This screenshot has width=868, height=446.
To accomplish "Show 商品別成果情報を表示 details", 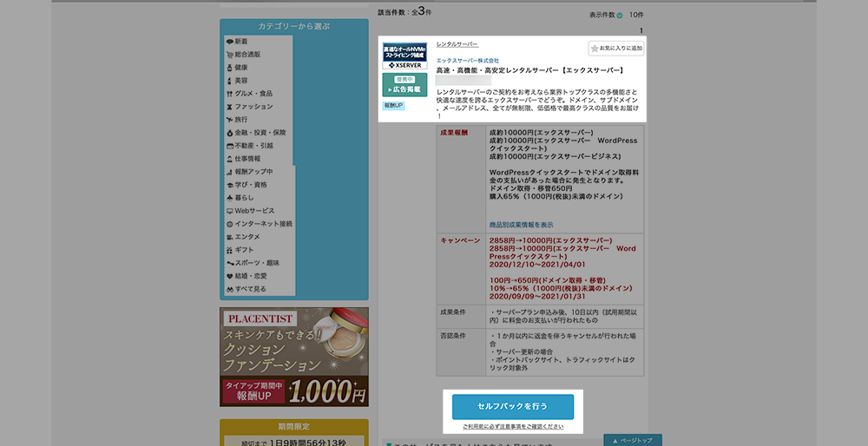I will 521,225.
